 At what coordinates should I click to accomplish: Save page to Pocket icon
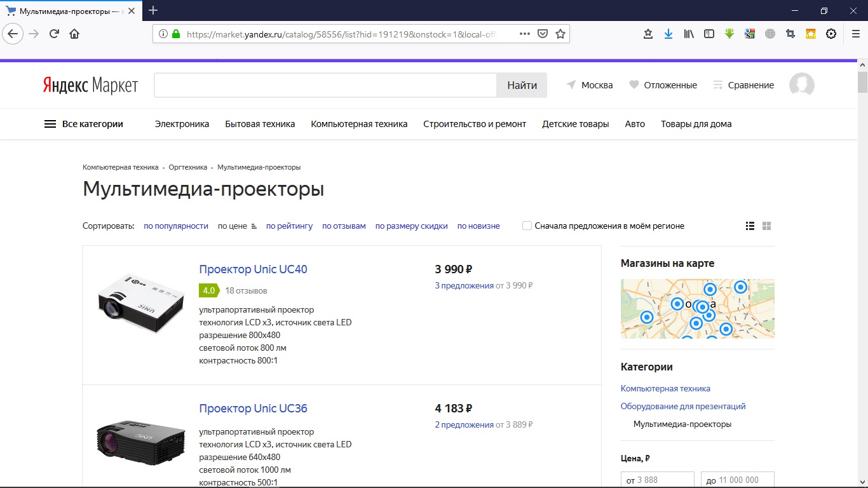coord(543,34)
